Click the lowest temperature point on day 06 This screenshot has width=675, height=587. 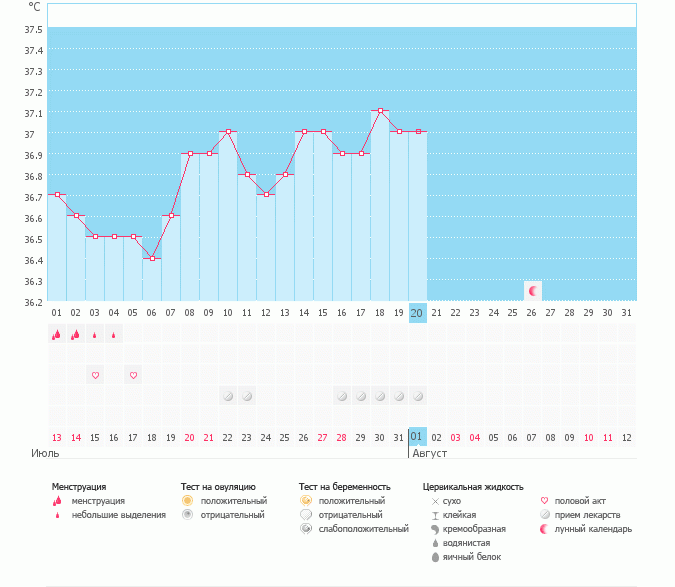[152, 258]
